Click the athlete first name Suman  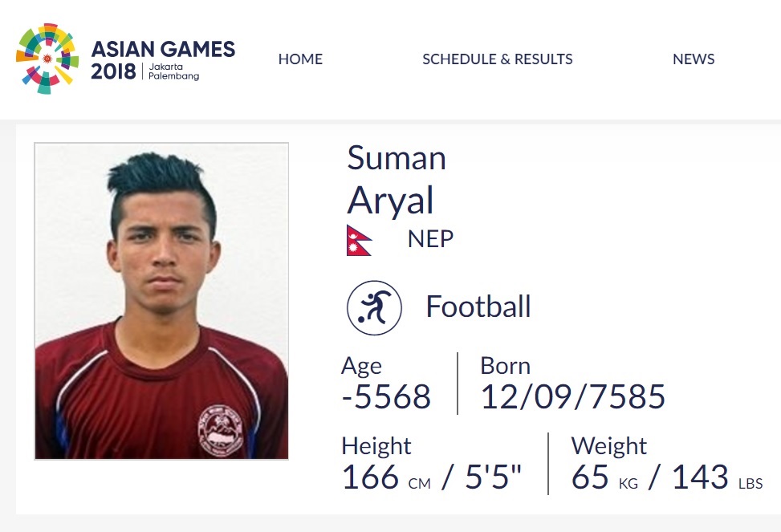(397, 158)
